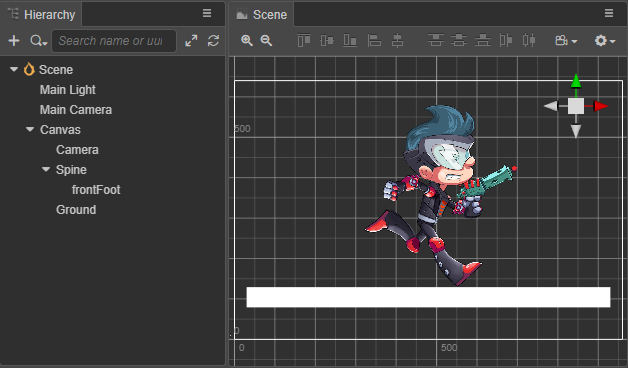Select the Canvas node
The height and width of the screenshot is (368, 628).
[x=60, y=130]
